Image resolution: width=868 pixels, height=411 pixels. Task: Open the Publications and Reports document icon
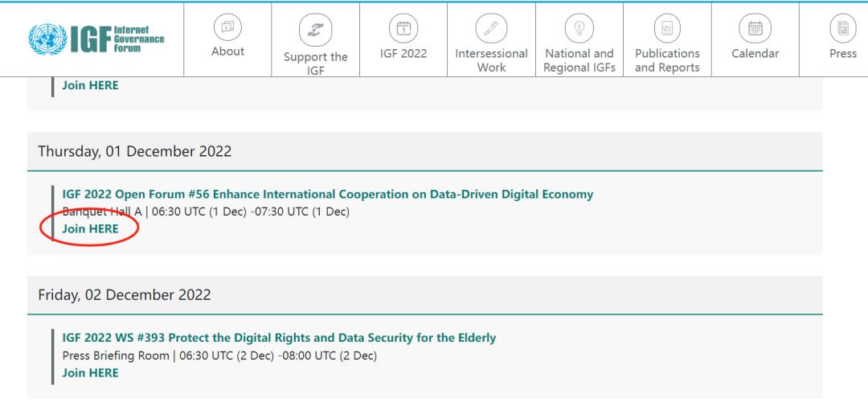[667, 28]
